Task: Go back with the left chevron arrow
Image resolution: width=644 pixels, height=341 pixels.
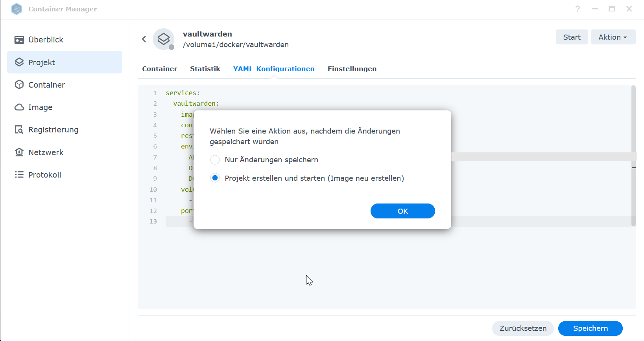Action: [144, 39]
